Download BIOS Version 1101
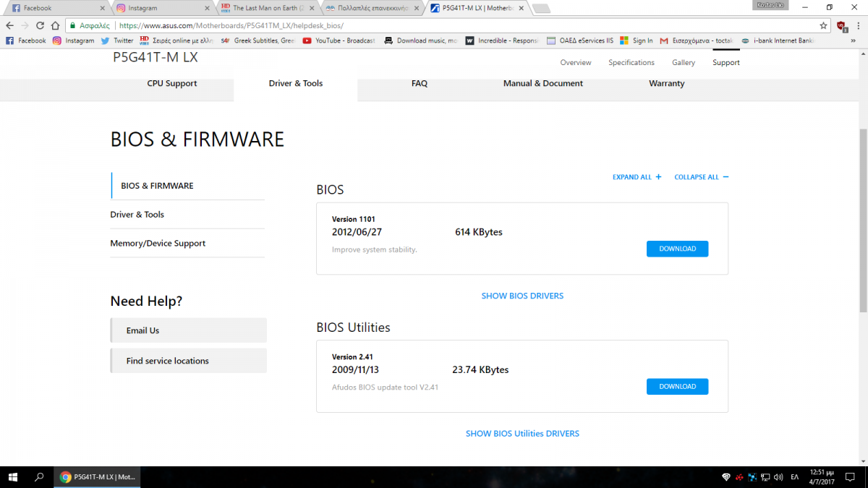This screenshot has width=868, height=488. click(x=678, y=249)
